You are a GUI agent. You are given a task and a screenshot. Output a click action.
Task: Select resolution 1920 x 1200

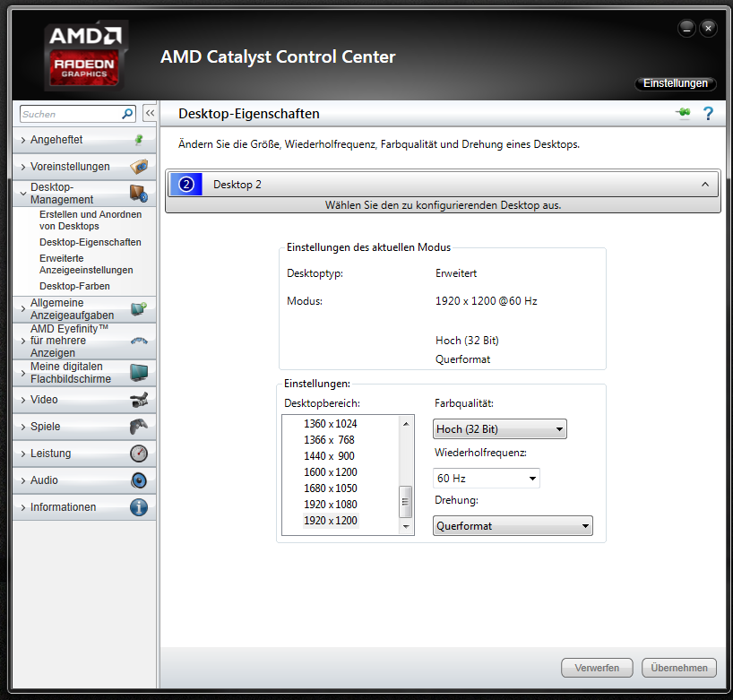click(330, 521)
